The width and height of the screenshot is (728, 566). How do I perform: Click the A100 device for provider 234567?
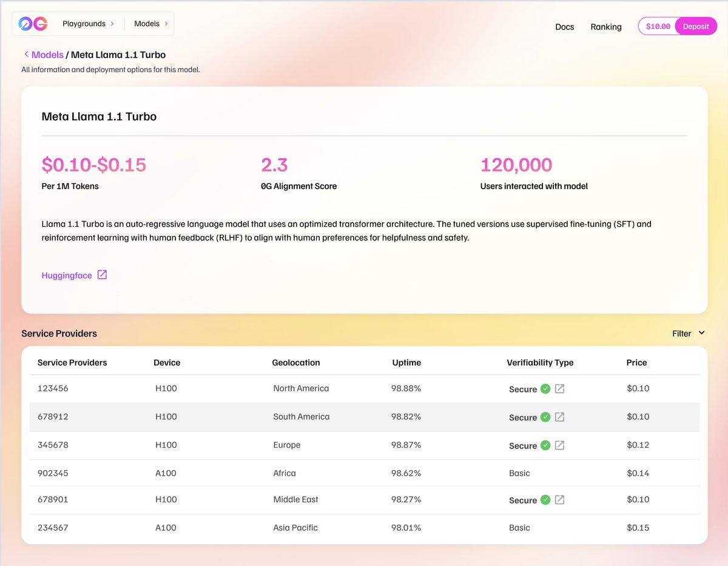coord(166,528)
